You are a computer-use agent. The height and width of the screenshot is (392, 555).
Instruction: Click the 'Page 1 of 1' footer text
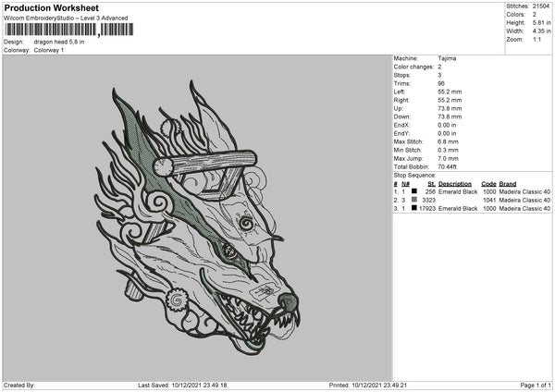pyautogui.click(x=536, y=386)
